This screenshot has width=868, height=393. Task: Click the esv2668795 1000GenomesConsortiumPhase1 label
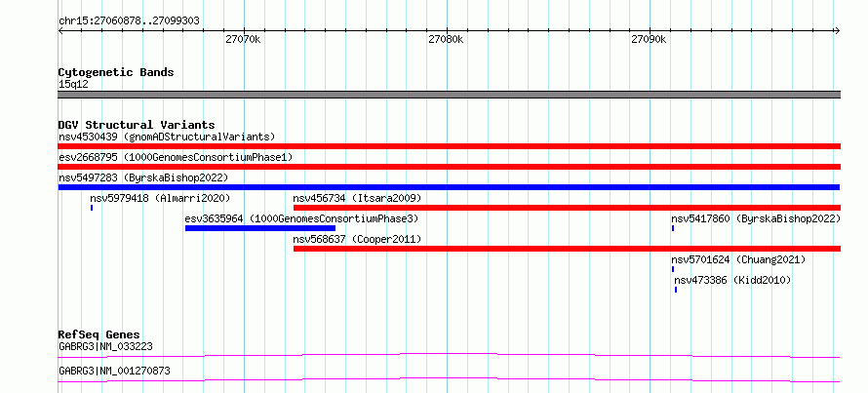176,157
